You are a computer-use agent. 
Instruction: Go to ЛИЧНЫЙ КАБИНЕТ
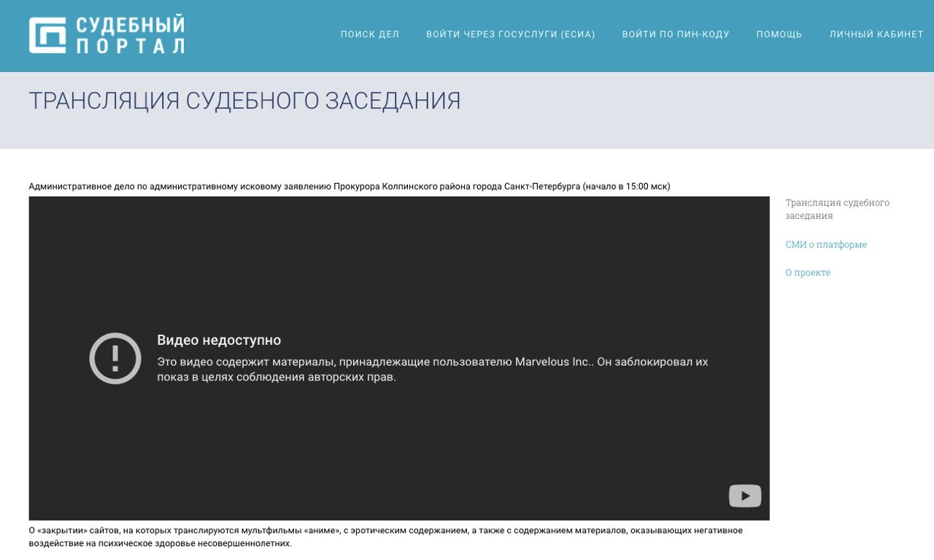(876, 34)
